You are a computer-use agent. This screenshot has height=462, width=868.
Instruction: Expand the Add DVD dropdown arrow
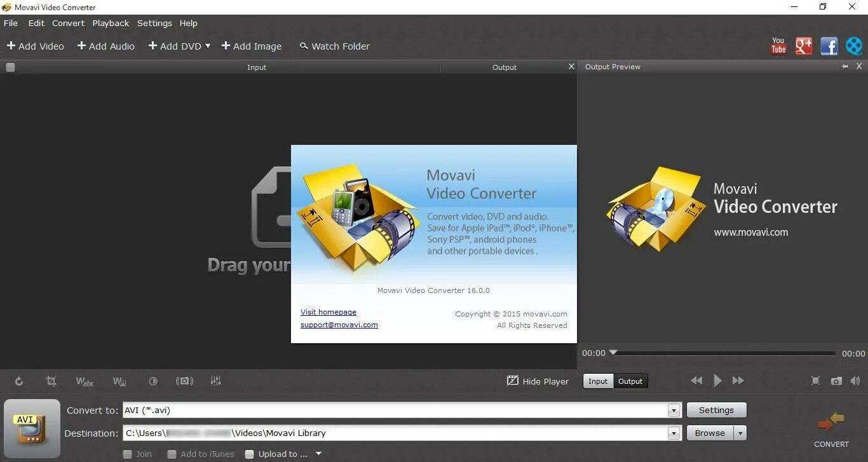(207, 46)
